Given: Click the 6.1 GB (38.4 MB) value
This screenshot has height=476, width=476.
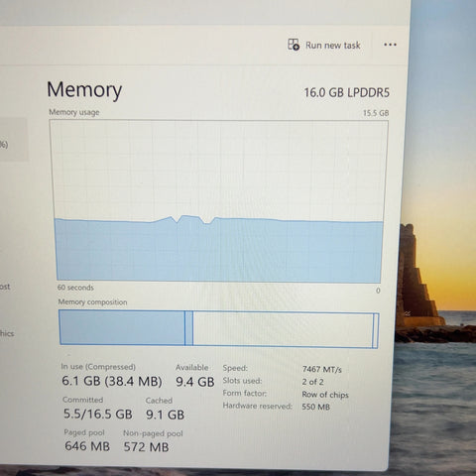Looking at the screenshot, I should click(x=112, y=381).
